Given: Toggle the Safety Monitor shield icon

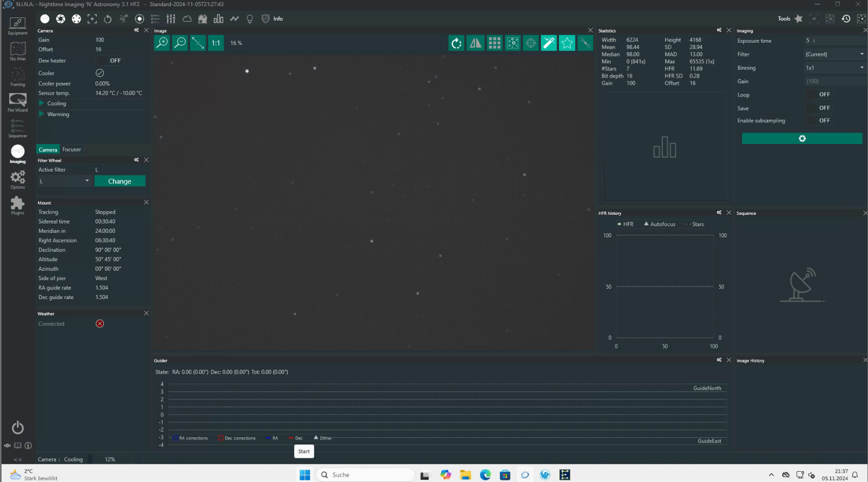Looking at the screenshot, I should [x=265, y=19].
